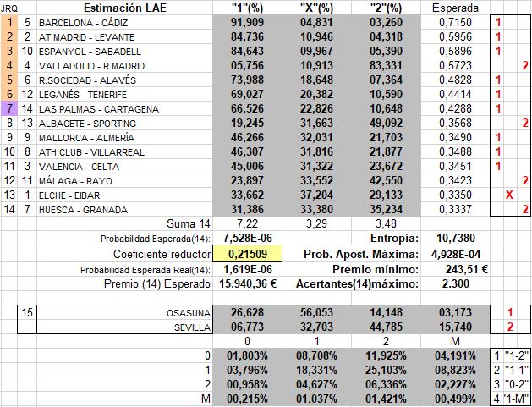Select the MALLORCA - ALMERÍA cell
The image size is (532, 407).
[125, 137]
